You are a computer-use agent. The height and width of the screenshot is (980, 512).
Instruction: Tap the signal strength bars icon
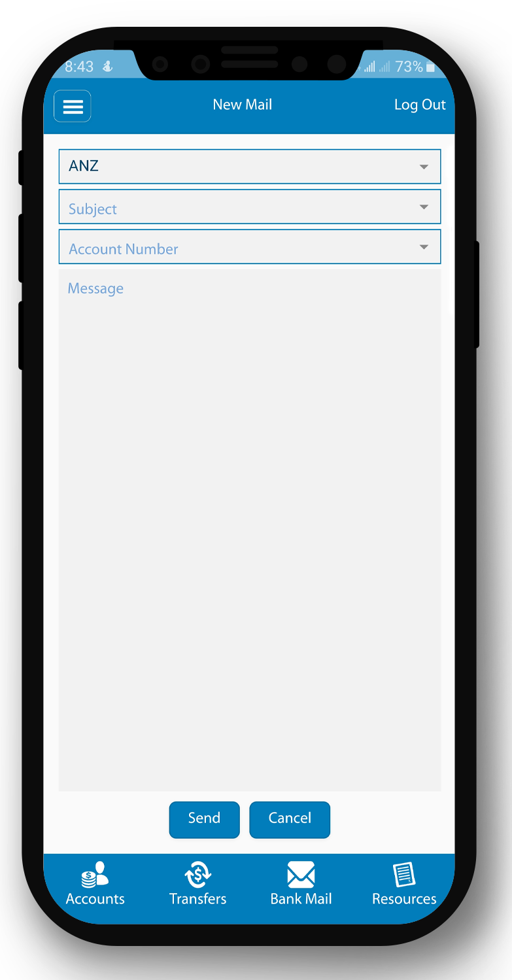[370, 67]
